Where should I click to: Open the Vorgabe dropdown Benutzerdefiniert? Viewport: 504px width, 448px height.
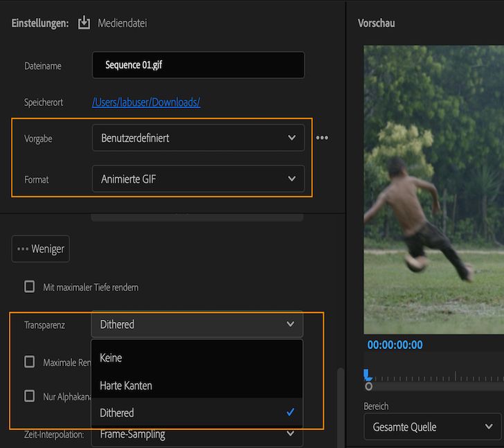(x=198, y=138)
